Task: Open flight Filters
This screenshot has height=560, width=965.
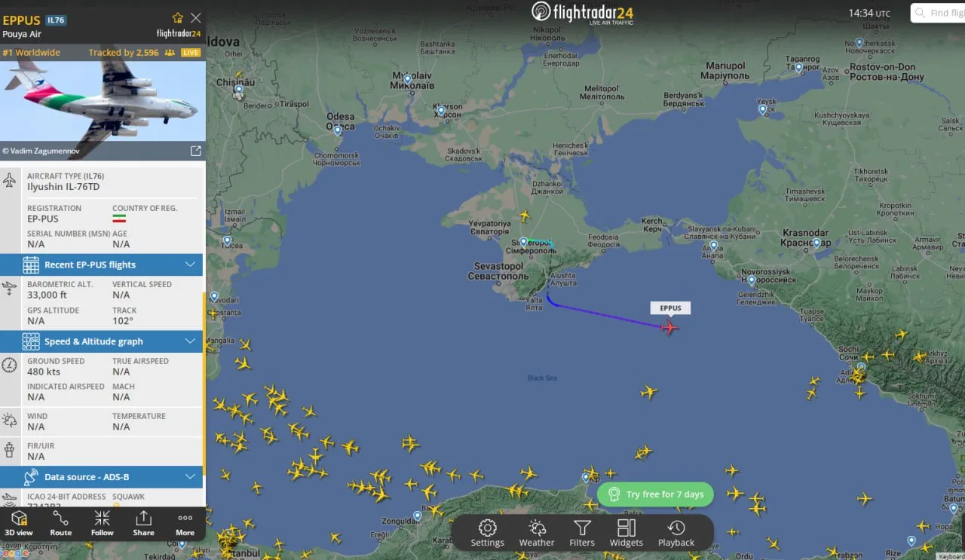Action: [x=582, y=533]
